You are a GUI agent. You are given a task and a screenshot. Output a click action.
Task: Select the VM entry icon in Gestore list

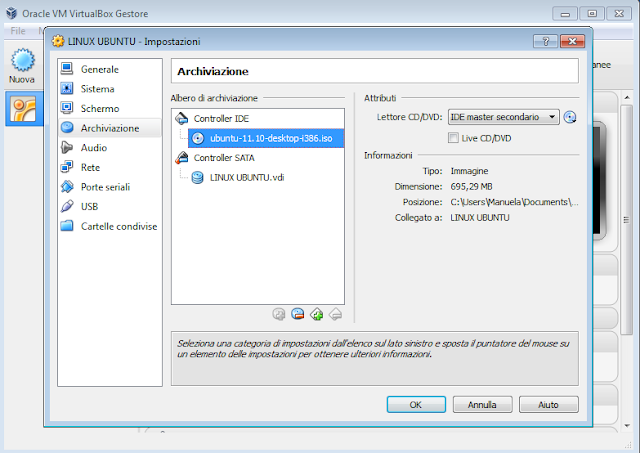[23, 109]
